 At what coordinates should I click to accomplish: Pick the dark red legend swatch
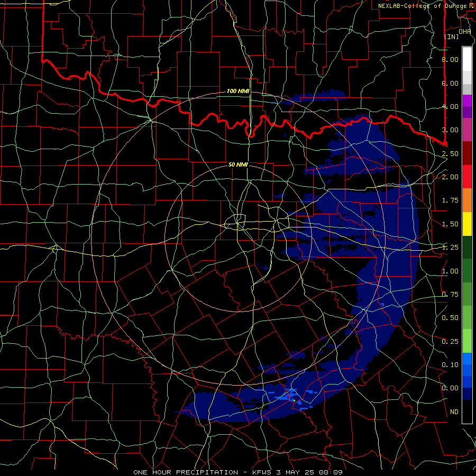[x=467, y=153]
